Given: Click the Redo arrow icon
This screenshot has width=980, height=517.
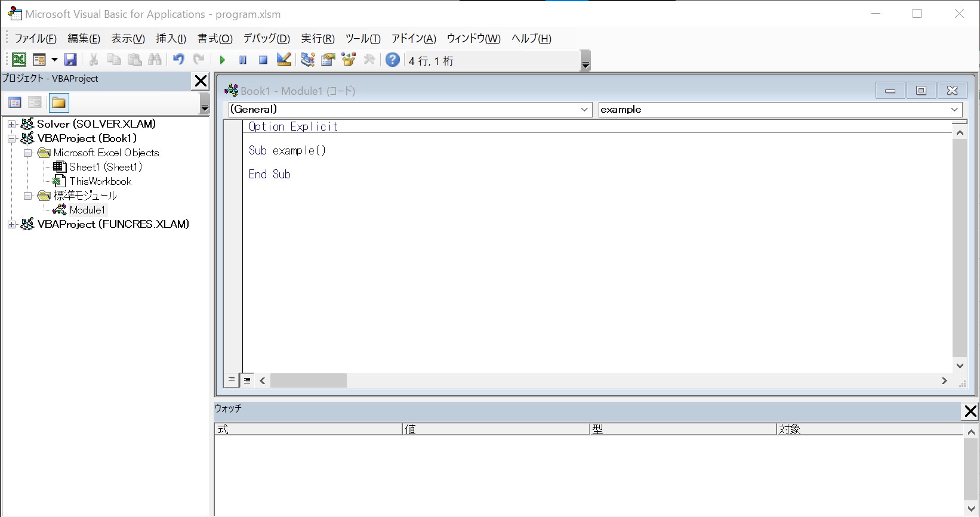Looking at the screenshot, I should pos(199,60).
